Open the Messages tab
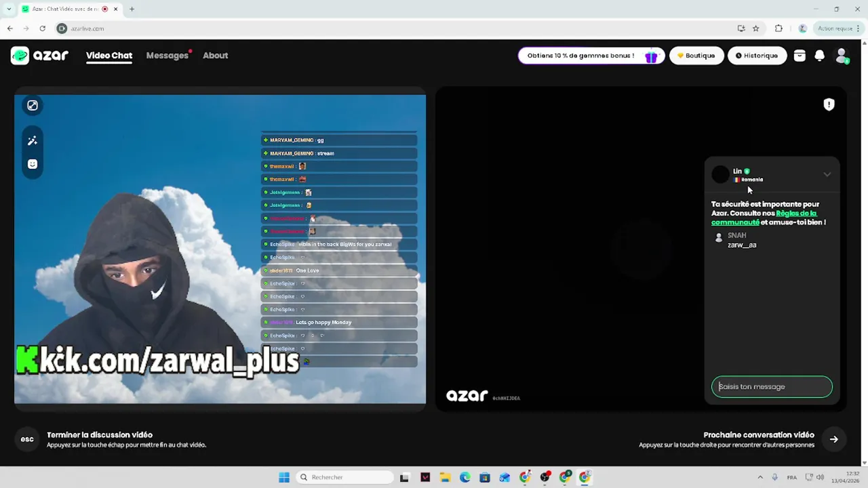The height and width of the screenshot is (488, 868). click(x=167, y=56)
